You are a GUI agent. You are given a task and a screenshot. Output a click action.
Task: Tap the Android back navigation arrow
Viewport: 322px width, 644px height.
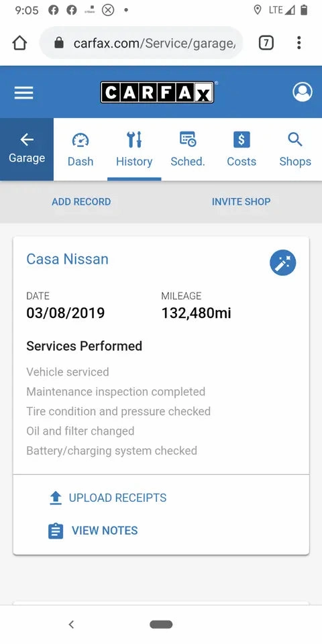(71, 625)
